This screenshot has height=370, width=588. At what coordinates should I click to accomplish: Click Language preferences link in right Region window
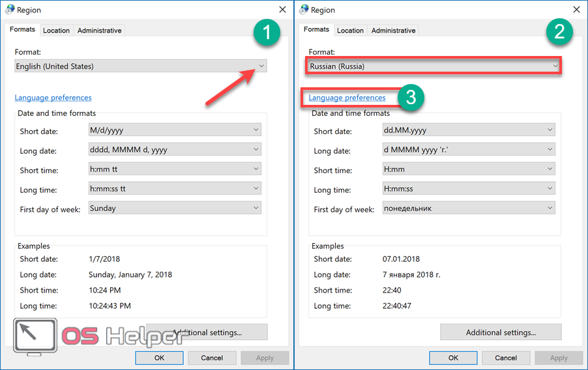(x=347, y=98)
